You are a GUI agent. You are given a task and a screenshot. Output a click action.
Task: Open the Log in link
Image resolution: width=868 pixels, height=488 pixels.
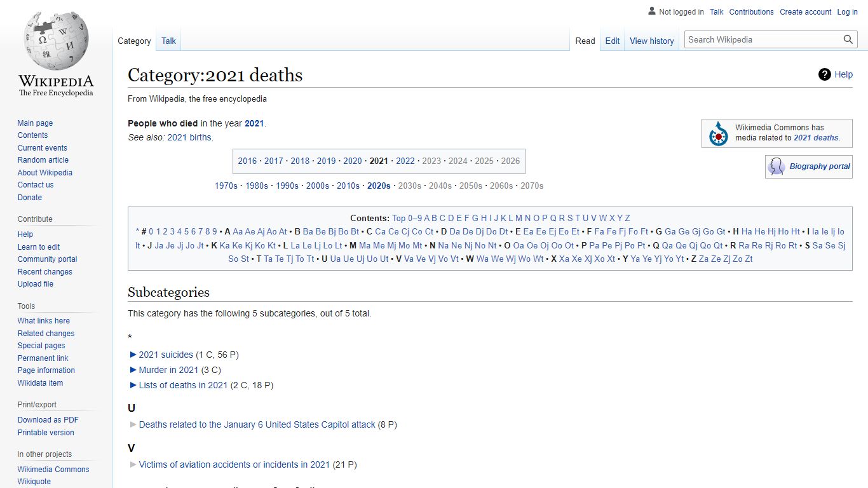pos(847,12)
